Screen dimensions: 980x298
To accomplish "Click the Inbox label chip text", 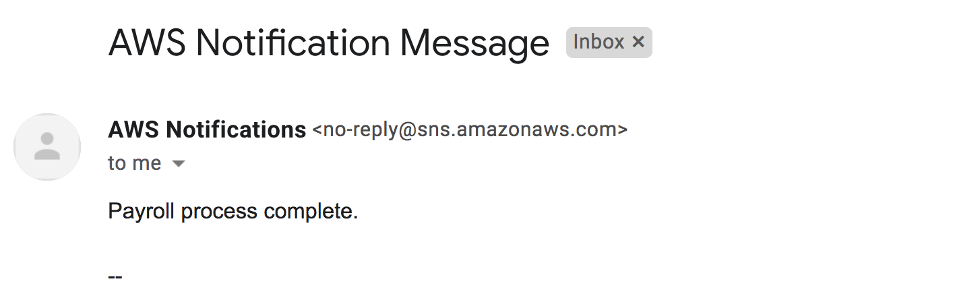I will tap(599, 42).
